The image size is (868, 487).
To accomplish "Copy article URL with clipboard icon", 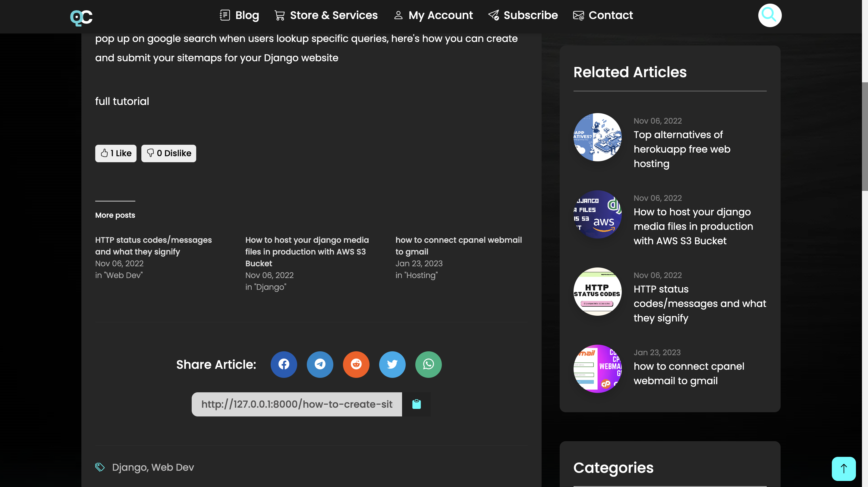I will pos(416,404).
